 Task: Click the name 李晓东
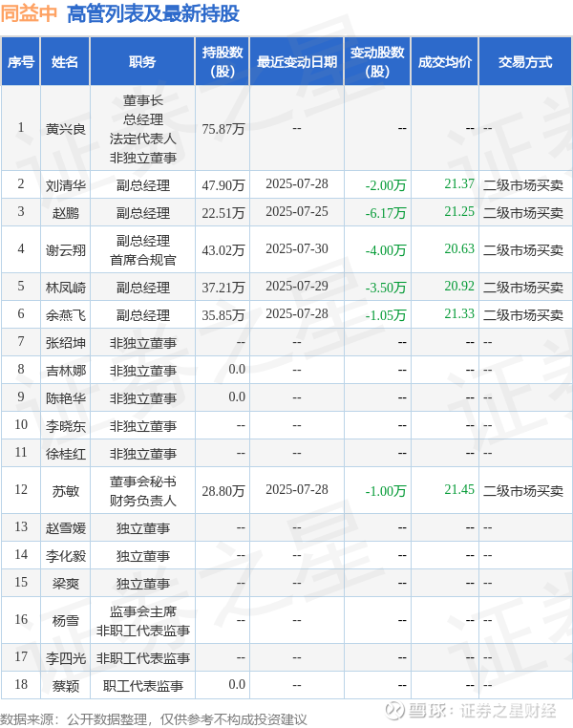[66, 426]
